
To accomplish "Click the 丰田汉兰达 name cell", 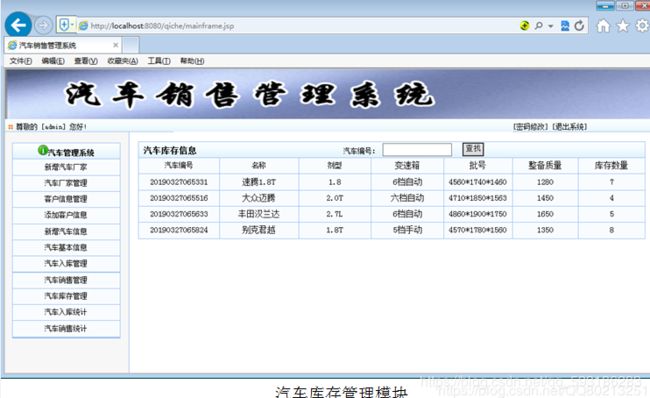I will (x=259, y=214).
